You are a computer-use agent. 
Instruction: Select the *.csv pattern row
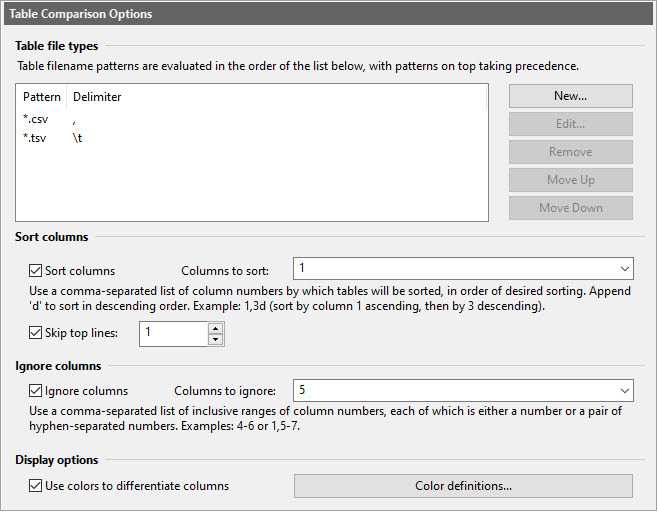pyautogui.click(x=35, y=119)
